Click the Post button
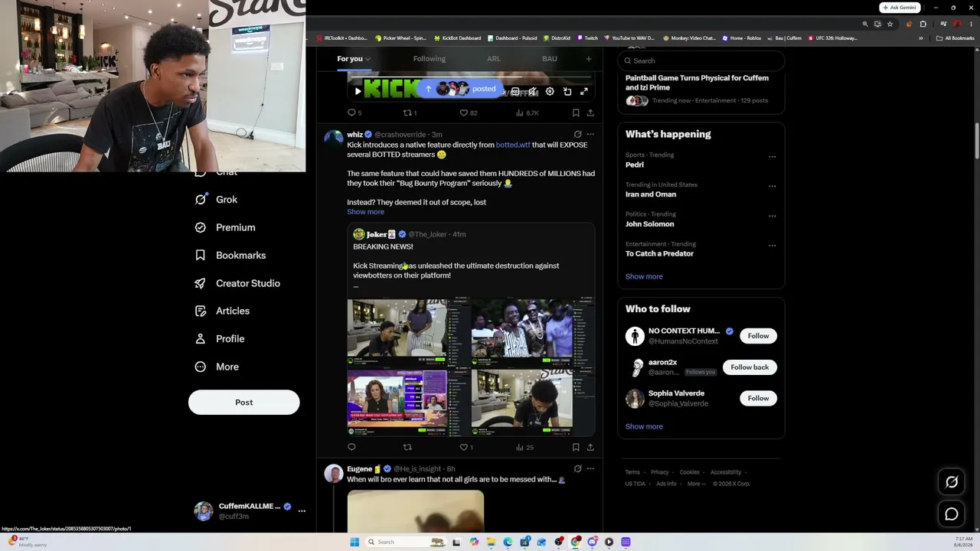Screen dimensions: 980x551 coord(243,403)
